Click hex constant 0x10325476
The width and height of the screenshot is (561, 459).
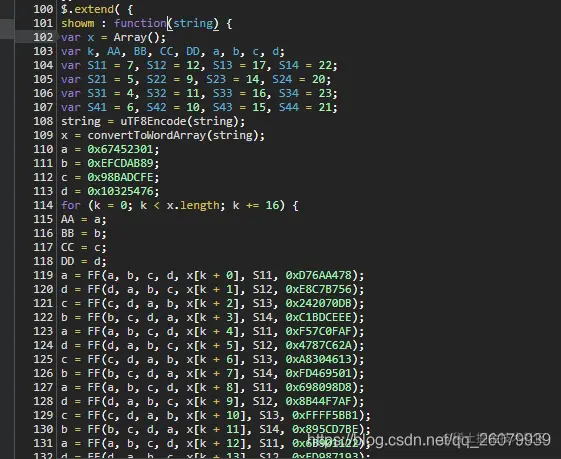click(x=120, y=191)
